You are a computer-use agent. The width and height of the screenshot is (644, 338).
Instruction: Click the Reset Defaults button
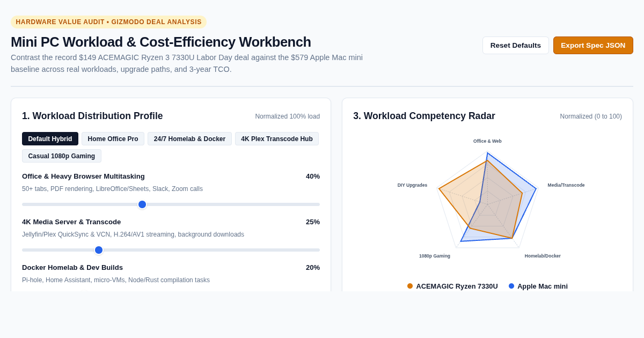tap(515, 46)
